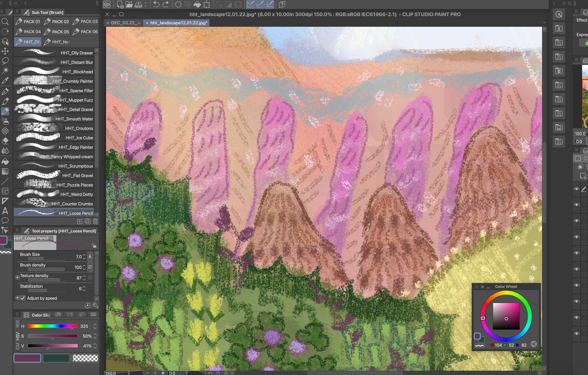Screen dimensions: 588x375
Task: Click the dark green sub color swatch
Action: tap(56, 358)
